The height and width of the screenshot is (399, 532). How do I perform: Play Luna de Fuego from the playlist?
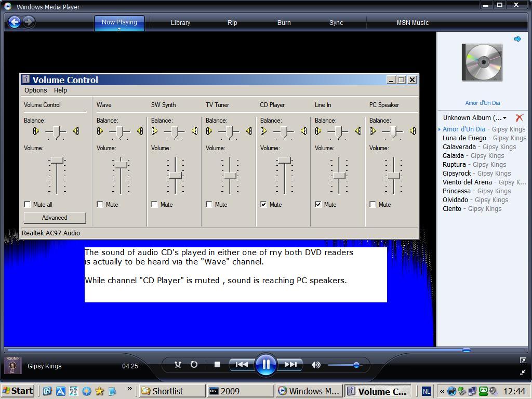pos(484,138)
